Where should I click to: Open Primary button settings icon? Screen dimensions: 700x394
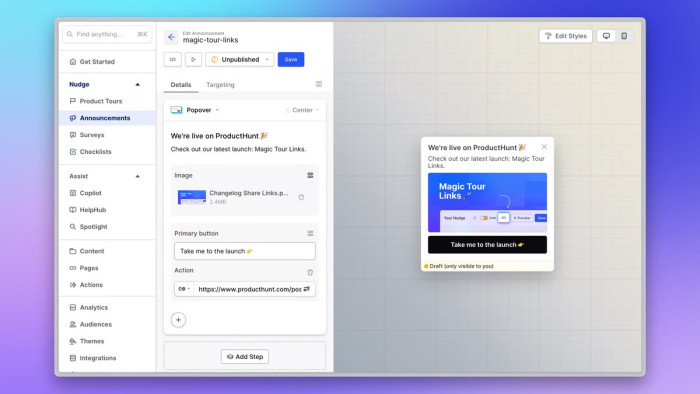(310, 233)
